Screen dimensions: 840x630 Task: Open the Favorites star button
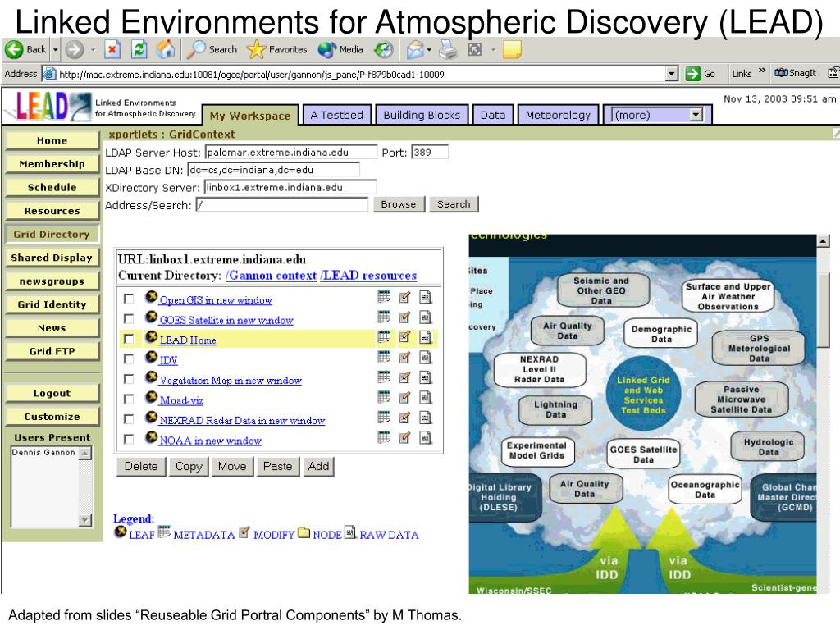click(x=277, y=50)
